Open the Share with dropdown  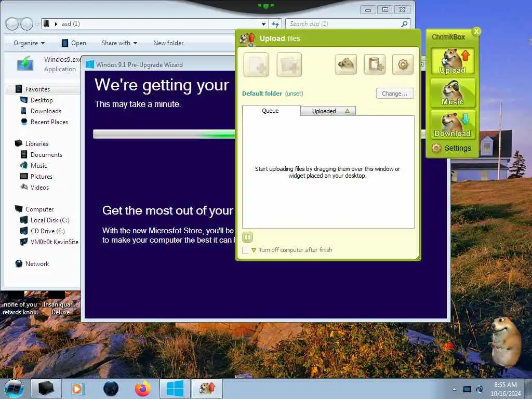pyautogui.click(x=119, y=43)
